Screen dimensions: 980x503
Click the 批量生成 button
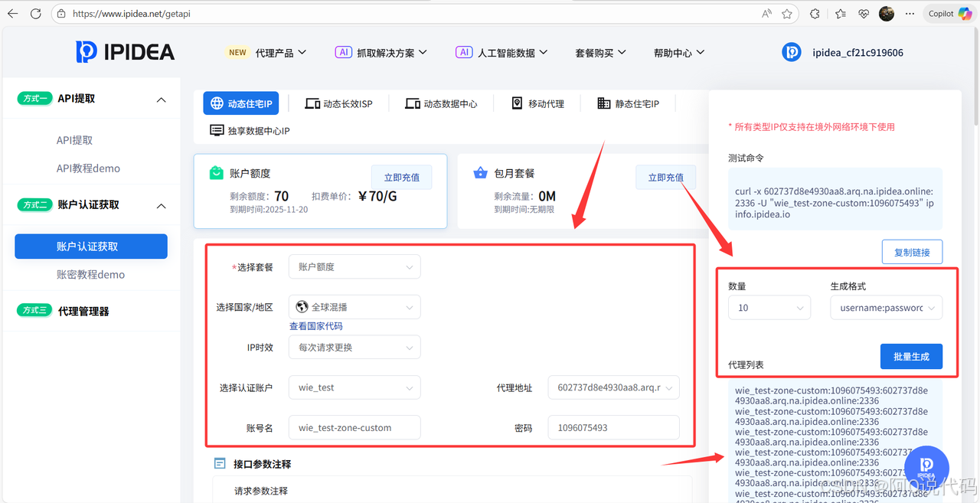click(911, 357)
